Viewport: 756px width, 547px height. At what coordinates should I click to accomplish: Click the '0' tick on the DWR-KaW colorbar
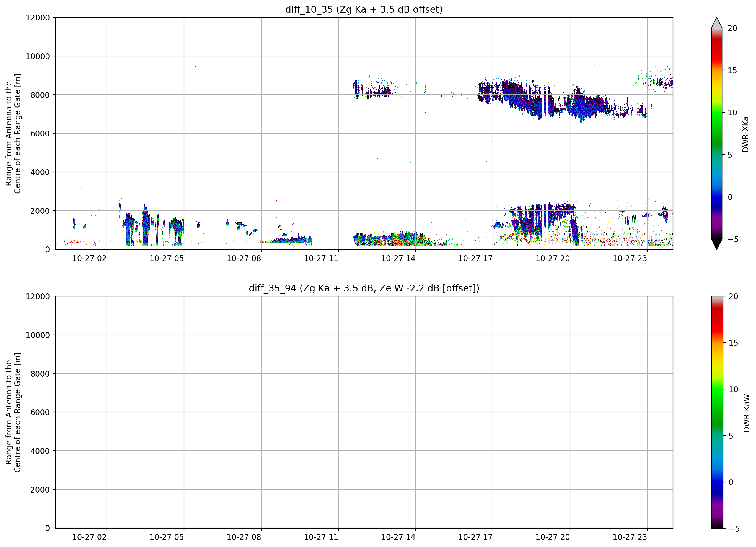tap(731, 482)
